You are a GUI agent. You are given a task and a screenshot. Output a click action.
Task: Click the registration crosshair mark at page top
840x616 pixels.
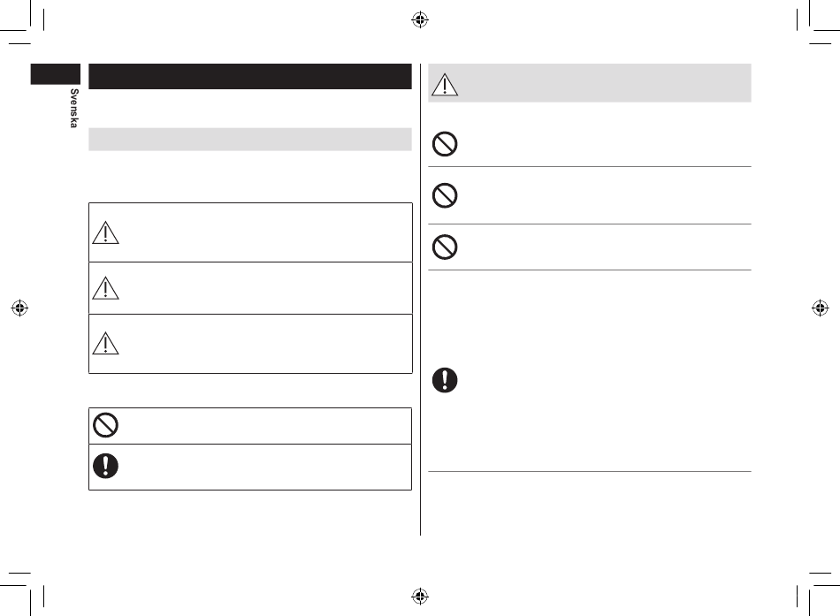click(420, 19)
